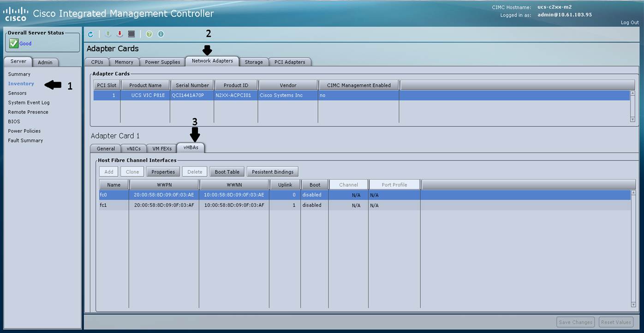Open the adapter General tab
The image size is (644, 333).
(x=106, y=149)
